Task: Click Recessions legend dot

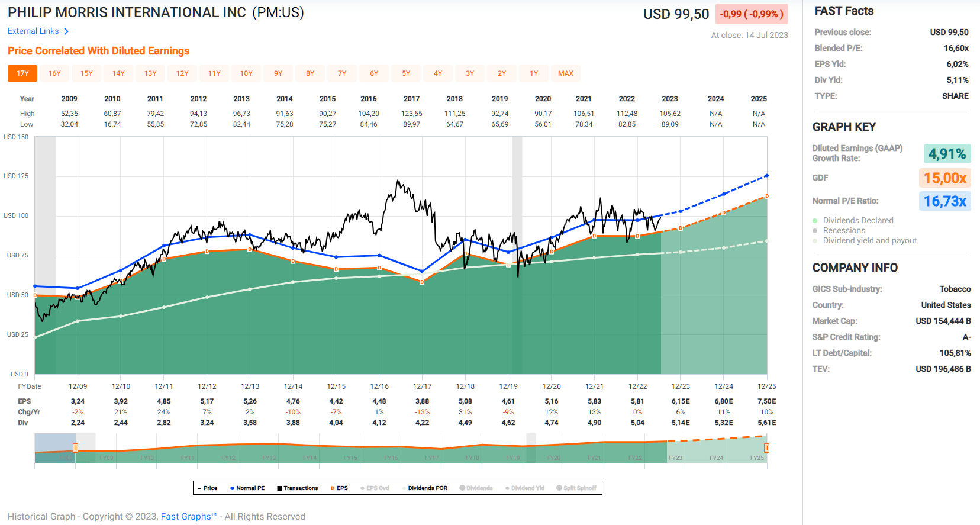Action: pos(815,231)
